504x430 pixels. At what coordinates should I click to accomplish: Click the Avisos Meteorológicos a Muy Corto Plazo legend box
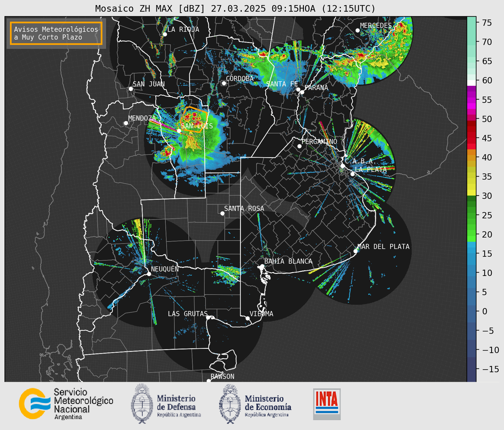[x=56, y=33]
